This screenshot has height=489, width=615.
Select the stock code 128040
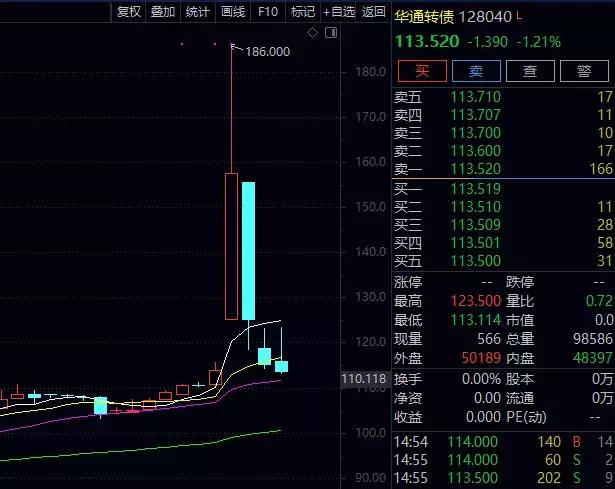[485, 17]
